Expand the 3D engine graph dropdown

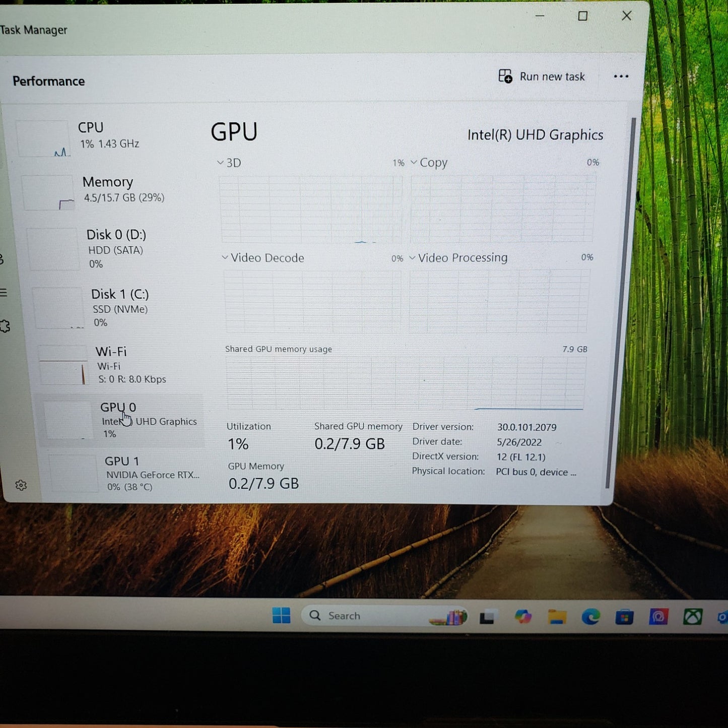(229, 163)
